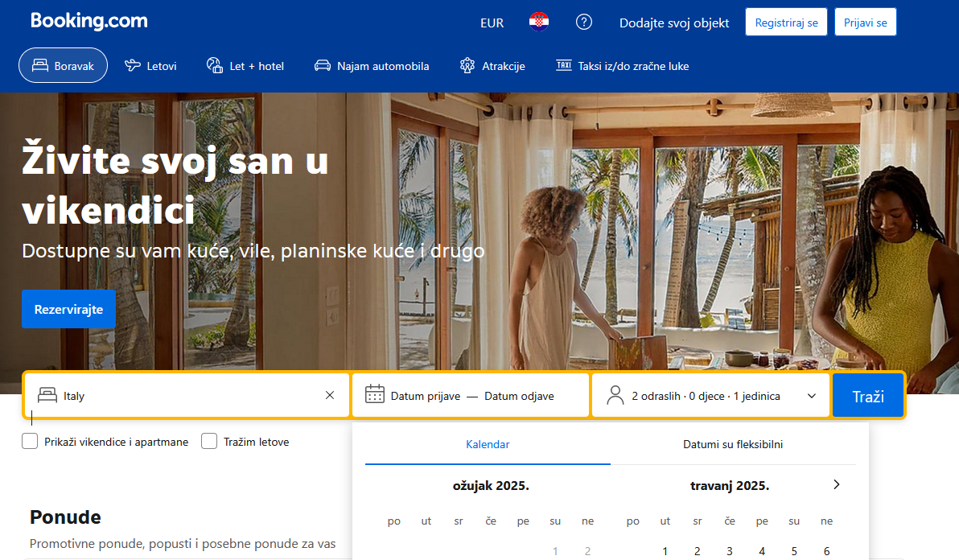Screen dimensions: 959x560
Task: Open the 2 odraslih · 0 djece selector
Action: tap(710, 396)
